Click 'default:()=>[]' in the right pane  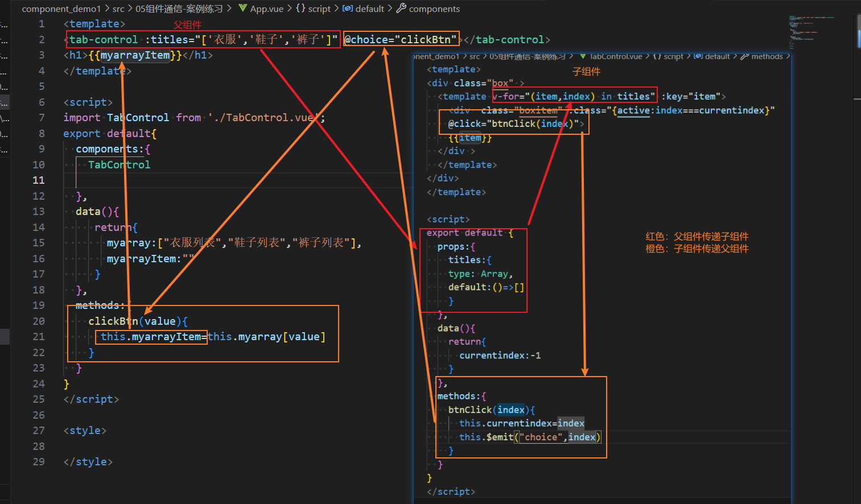pos(486,287)
